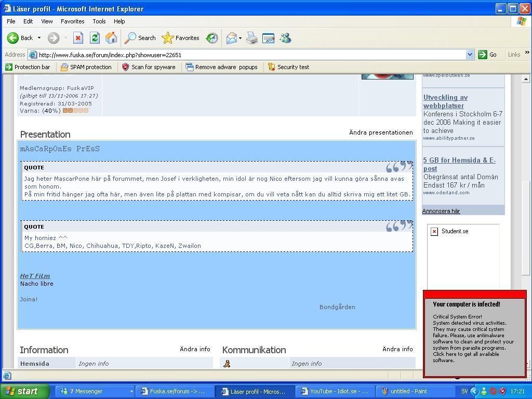Open the address bar URL dropdown
532x399 pixels.
coord(470,55)
